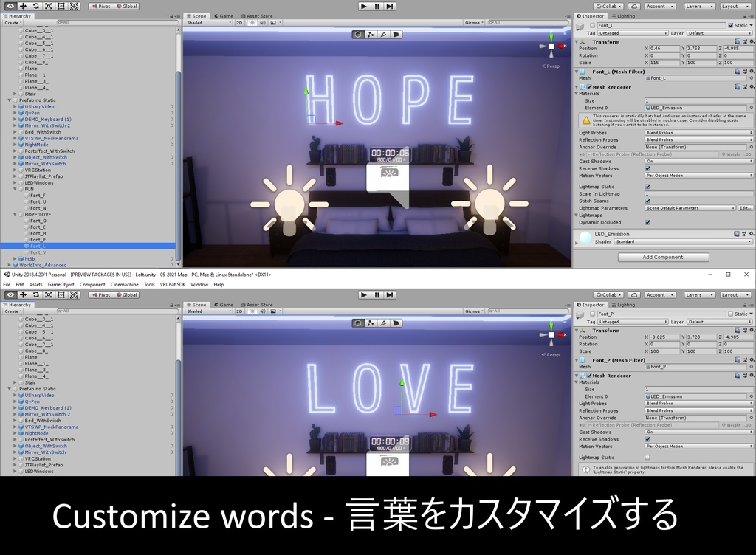Toggle scene audio icon in top Scene view
Image resolution: width=756 pixels, height=555 pixels.
pyautogui.click(x=263, y=23)
